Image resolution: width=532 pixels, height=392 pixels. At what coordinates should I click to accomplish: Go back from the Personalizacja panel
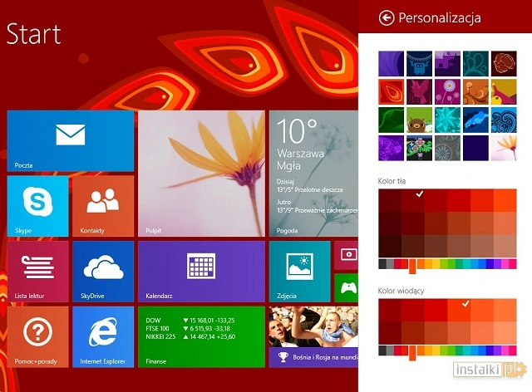click(x=387, y=17)
